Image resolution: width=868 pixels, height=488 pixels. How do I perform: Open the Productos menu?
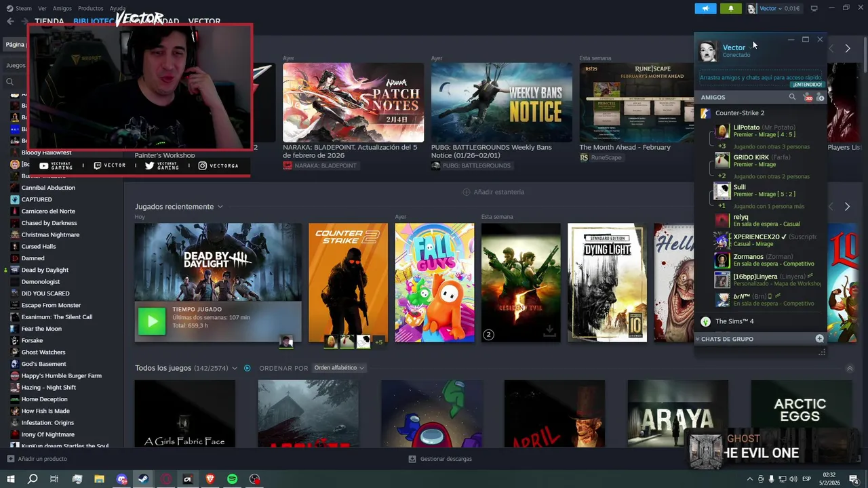(90, 8)
